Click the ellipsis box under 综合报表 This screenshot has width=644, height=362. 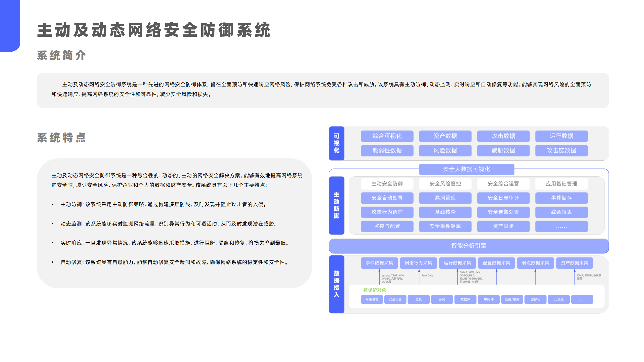click(561, 226)
